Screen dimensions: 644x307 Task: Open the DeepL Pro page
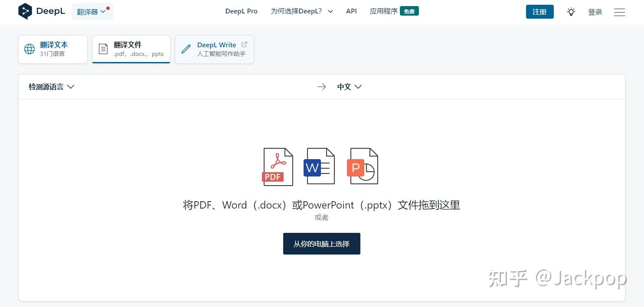(x=241, y=11)
